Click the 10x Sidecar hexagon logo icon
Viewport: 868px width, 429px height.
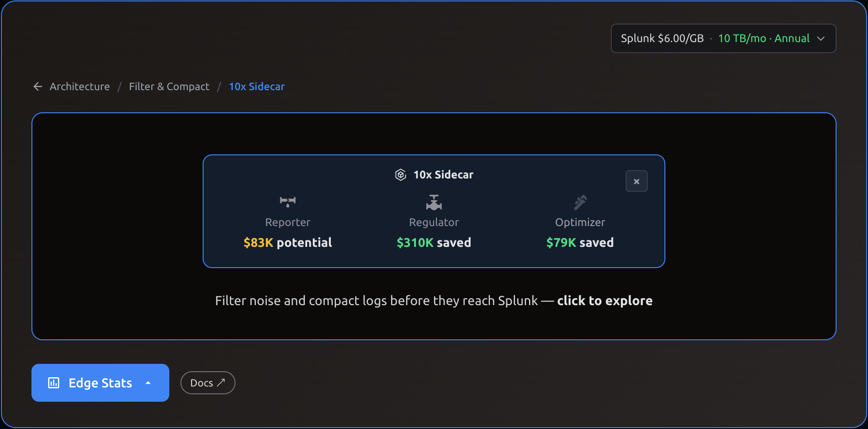pyautogui.click(x=401, y=175)
